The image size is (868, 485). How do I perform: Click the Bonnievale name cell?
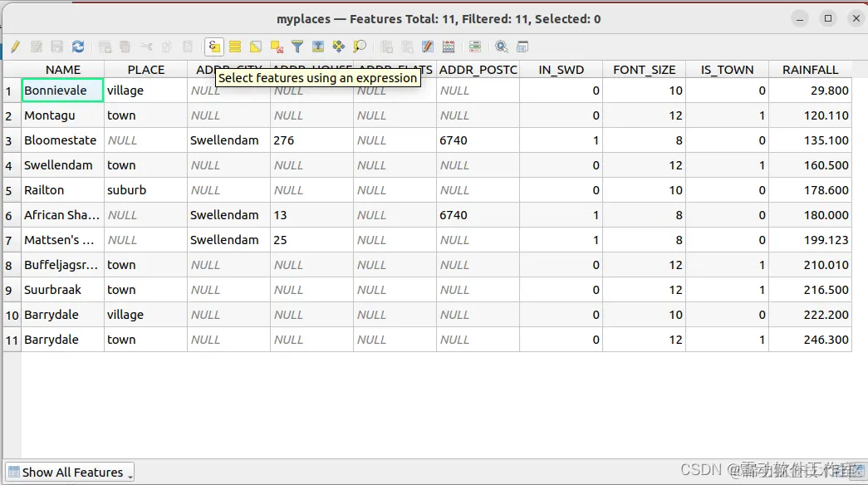[x=62, y=91]
